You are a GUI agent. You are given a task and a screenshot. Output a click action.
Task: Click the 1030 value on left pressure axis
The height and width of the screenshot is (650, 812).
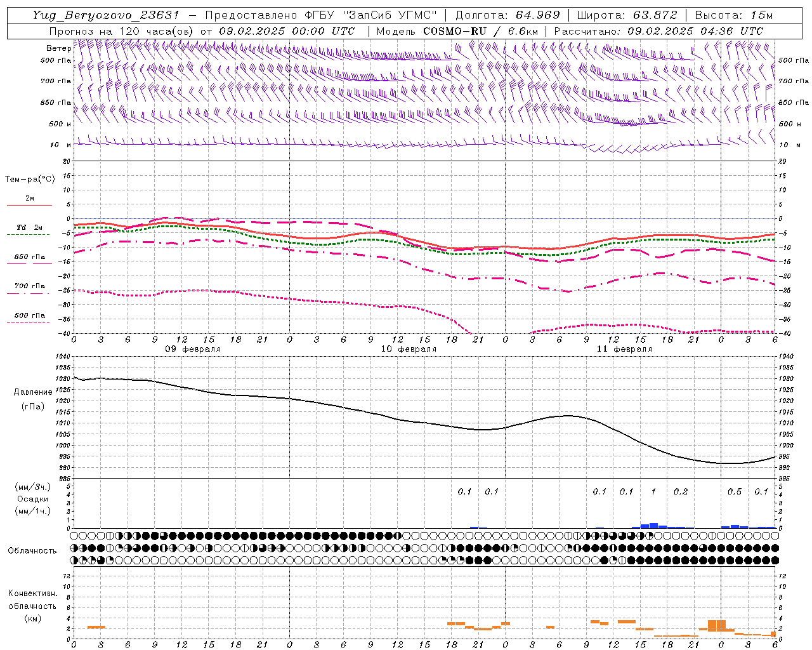point(63,379)
